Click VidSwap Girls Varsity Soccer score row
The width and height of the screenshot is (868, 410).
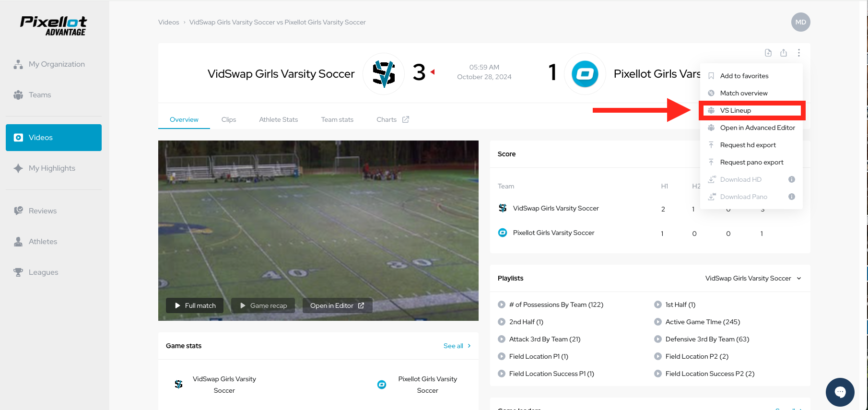tap(650, 209)
